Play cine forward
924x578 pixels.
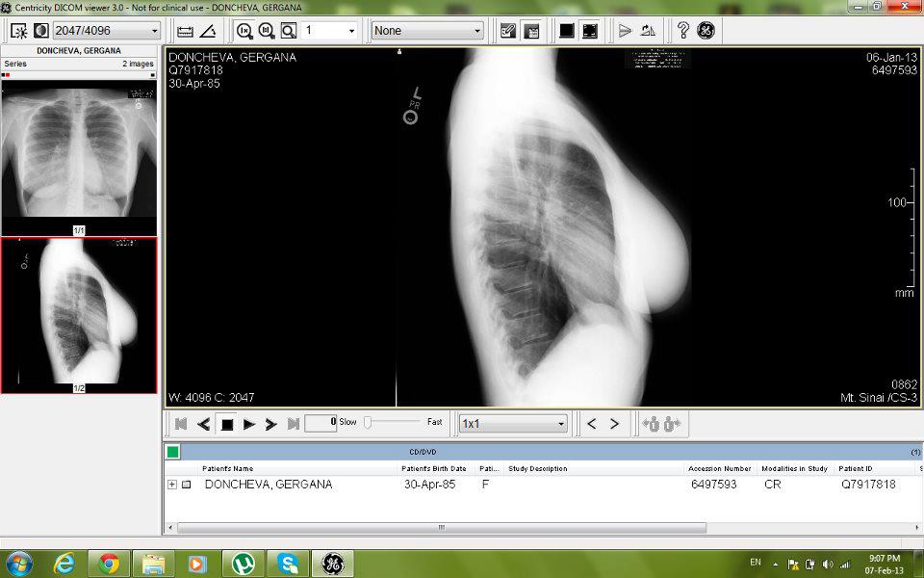click(248, 424)
